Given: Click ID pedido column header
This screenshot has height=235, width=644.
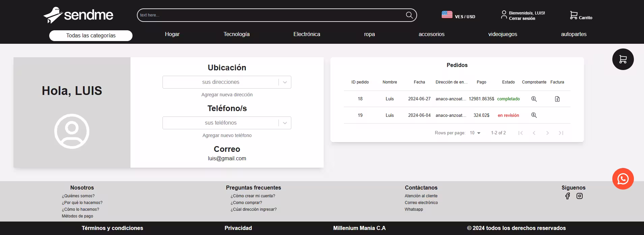Looking at the screenshot, I should [x=360, y=82].
